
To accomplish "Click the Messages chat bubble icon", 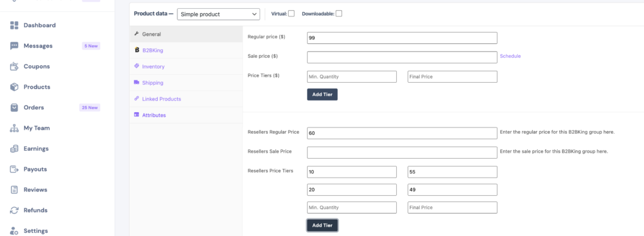I will pyautogui.click(x=14, y=46).
